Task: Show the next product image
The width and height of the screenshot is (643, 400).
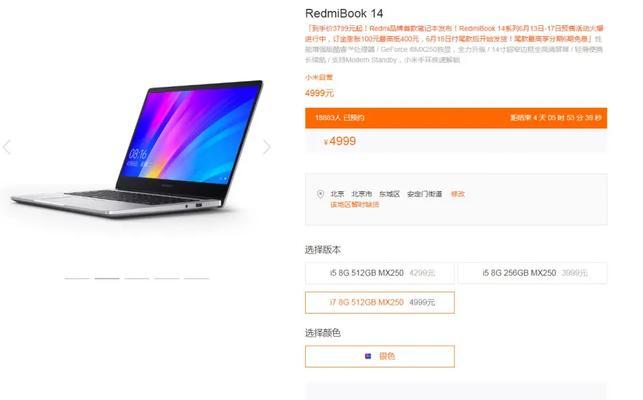Action: [x=267, y=147]
